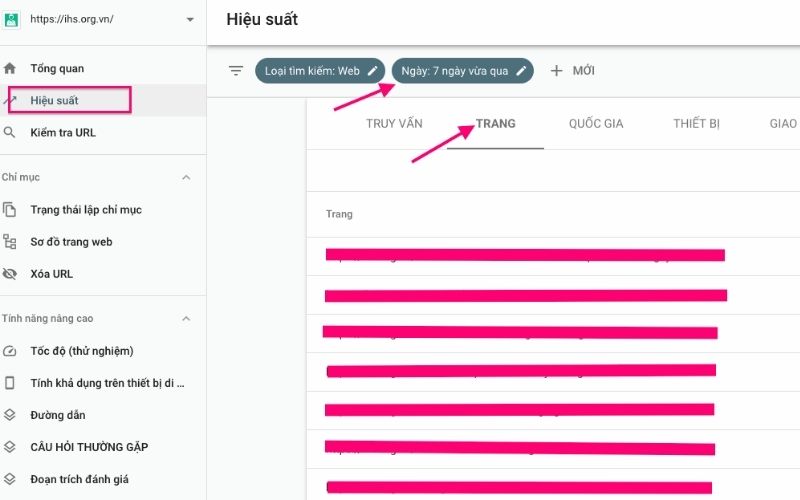Click the first redacted page row

[x=524, y=255]
